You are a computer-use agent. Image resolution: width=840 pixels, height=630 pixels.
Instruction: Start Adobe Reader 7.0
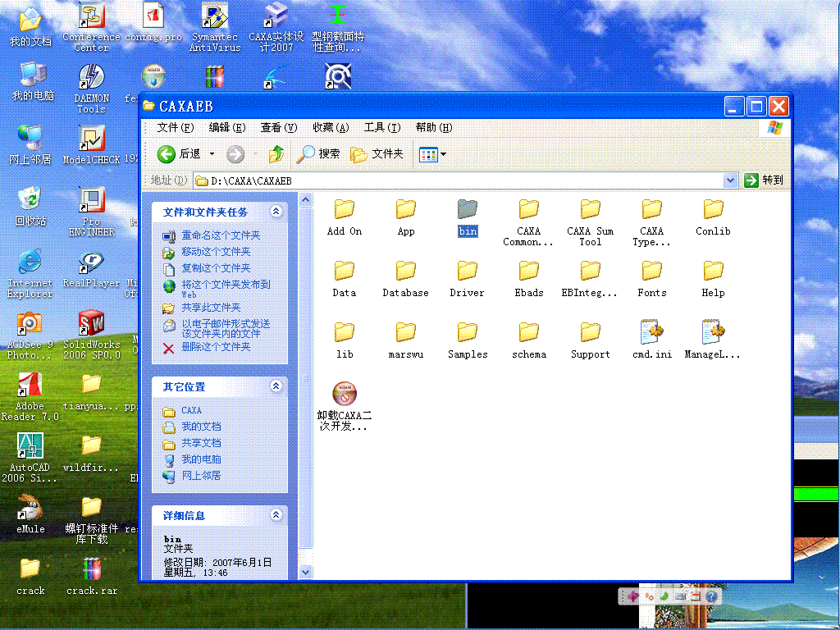click(x=29, y=386)
